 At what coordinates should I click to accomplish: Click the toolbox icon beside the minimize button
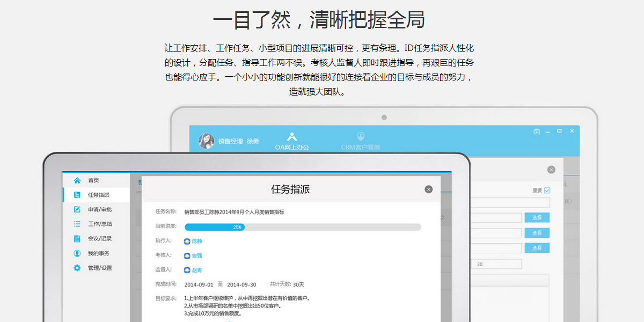coord(536,131)
